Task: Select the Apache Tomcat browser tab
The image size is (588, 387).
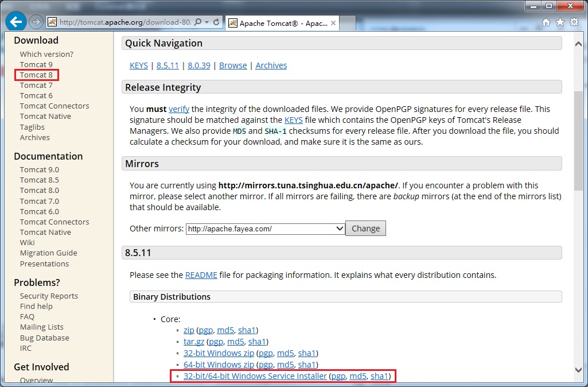Action: (282, 24)
